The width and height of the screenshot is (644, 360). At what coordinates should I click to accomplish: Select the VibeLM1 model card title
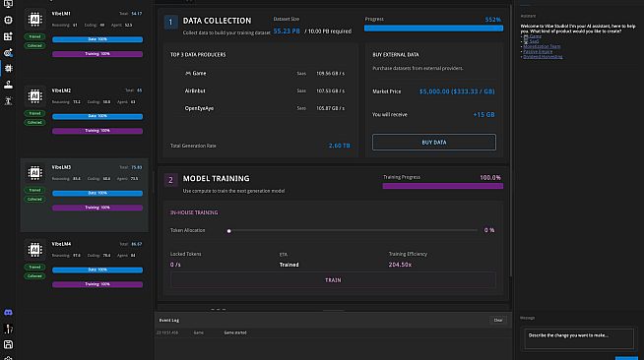point(61,14)
